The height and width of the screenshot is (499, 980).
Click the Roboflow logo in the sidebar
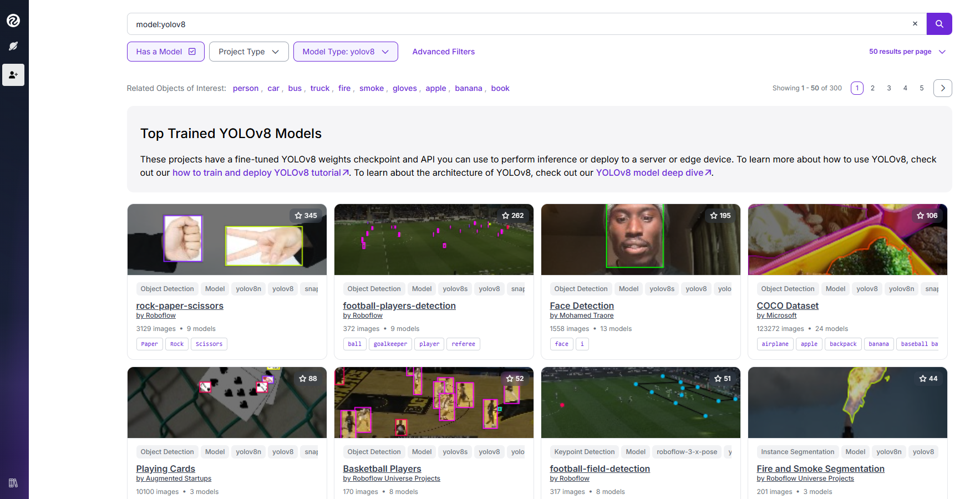tap(13, 21)
